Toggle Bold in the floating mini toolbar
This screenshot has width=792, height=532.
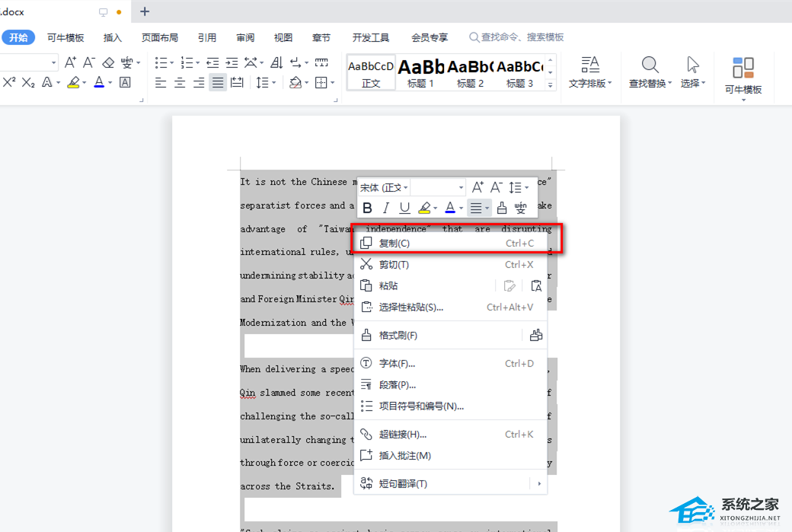click(x=367, y=208)
